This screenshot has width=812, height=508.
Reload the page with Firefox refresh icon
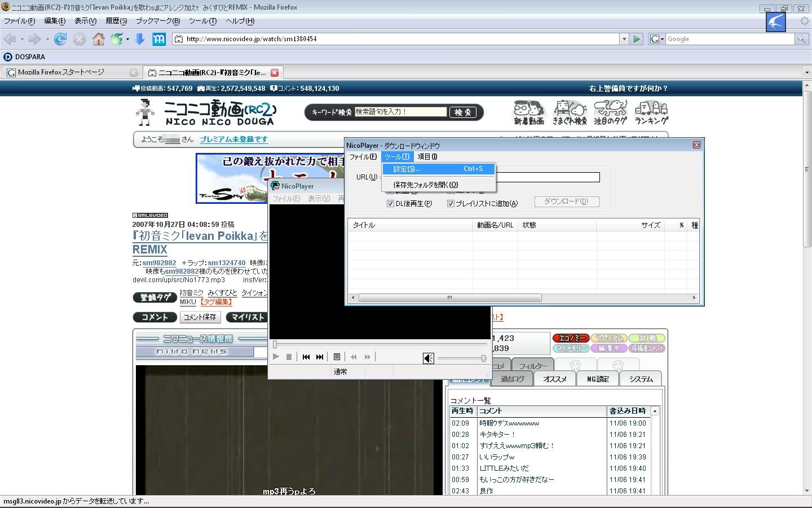click(60, 39)
